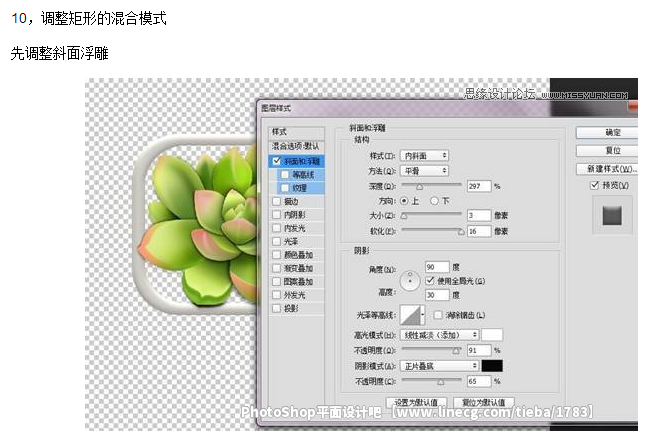Click the 设置为默认值 button

416,402
